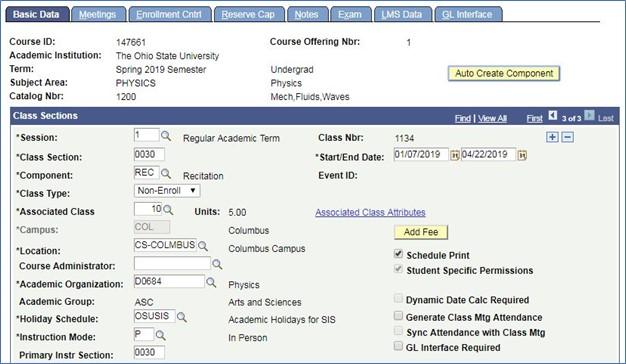Image resolution: width=626 pixels, height=364 pixels.
Task: Click the Academic Organization field
Action: [169, 281]
